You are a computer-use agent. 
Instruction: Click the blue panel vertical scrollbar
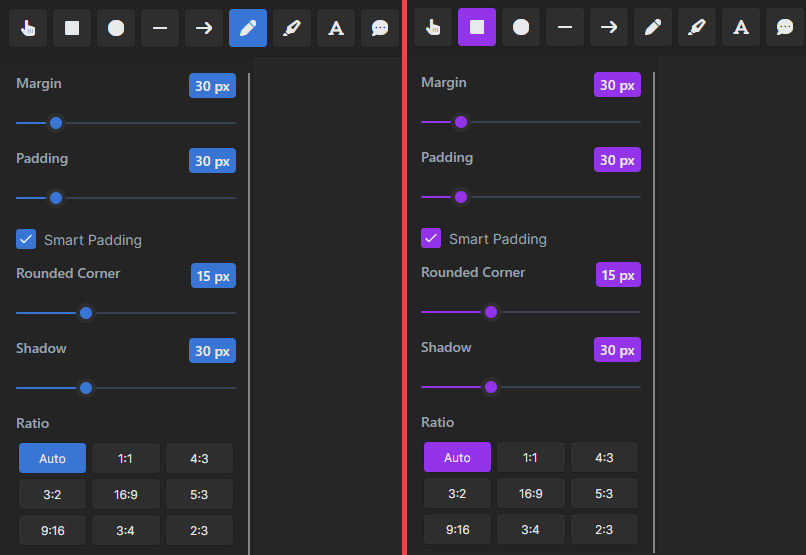click(x=249, y=313)
